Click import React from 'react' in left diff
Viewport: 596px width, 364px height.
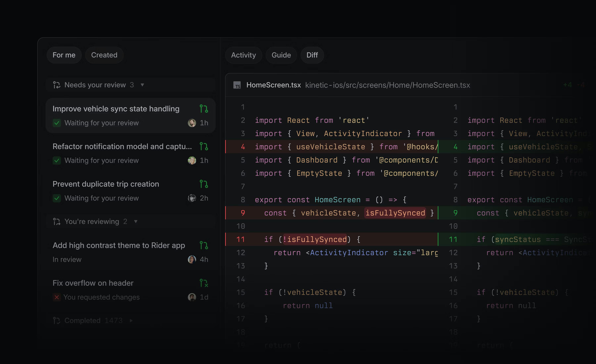pos(312,120)
